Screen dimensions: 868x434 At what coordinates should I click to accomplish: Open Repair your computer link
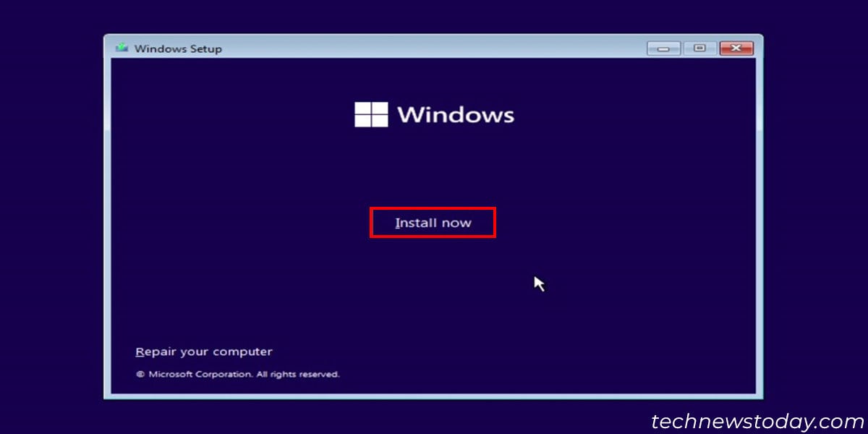[204, 352]
